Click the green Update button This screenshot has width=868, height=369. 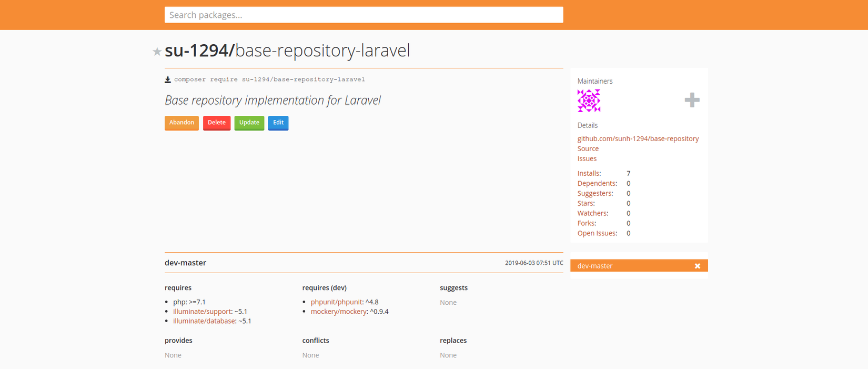click(249, 123)
